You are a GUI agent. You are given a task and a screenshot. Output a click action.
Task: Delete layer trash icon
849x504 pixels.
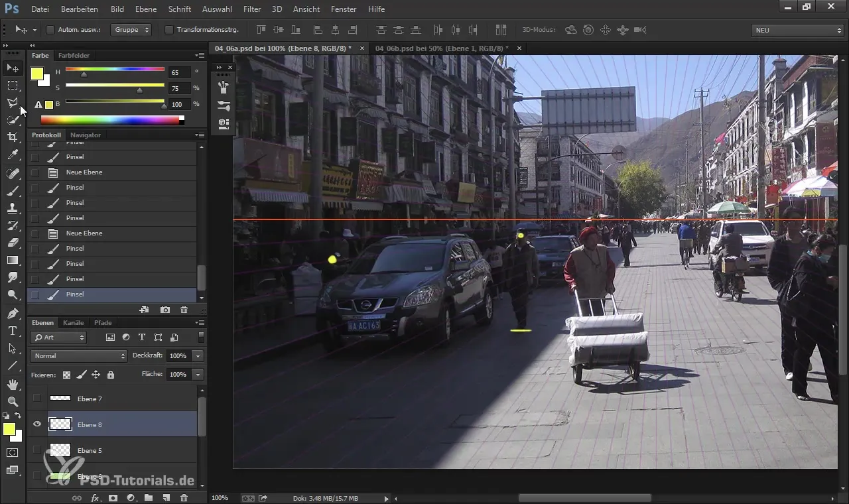(x=184, y=497)
